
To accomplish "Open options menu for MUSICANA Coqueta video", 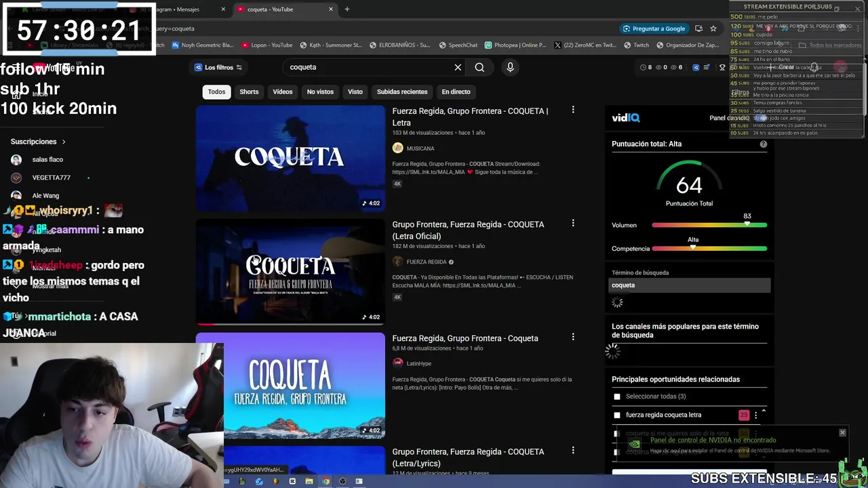I will pyautogui.click(x=573, y=110).
